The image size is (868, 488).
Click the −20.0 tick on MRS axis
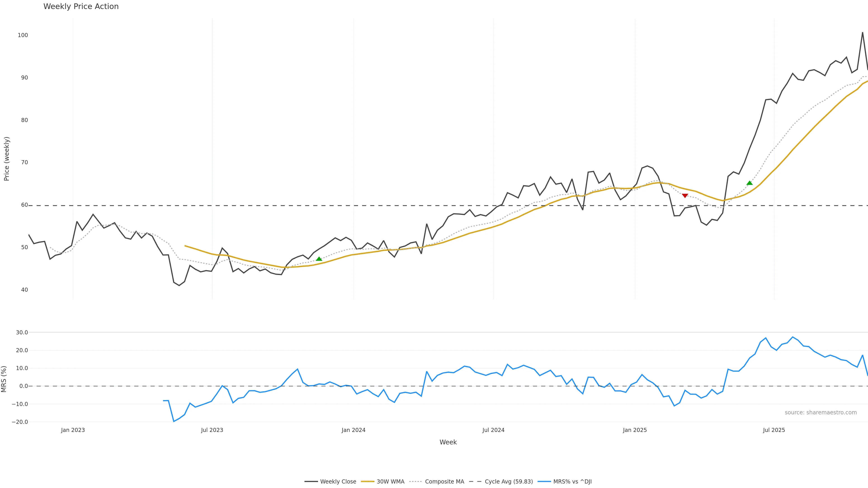click(x=20, y=422)
